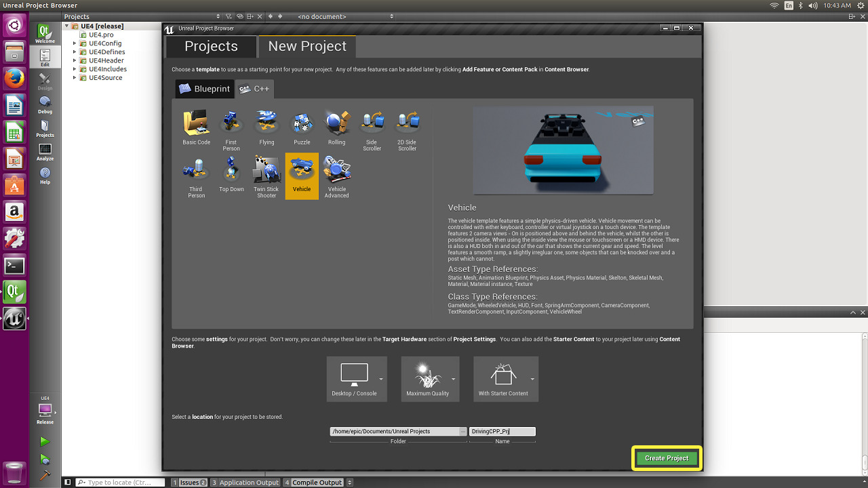Expand the UE4Config tree node
Image resolution: width=868 pixels, height=488 pixels.
tap(75, 43)
